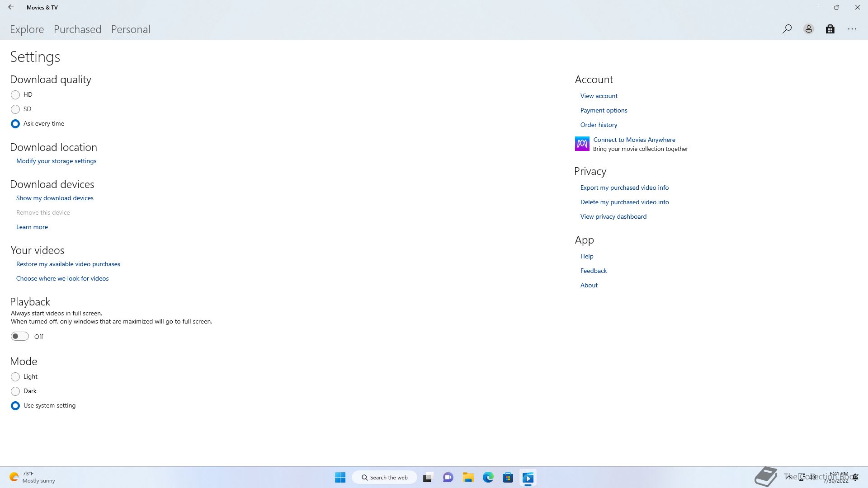This screenshot has height=488, width=868.
Task: Open Microsoft Store from taskbar
Action: tap(508, 477)
